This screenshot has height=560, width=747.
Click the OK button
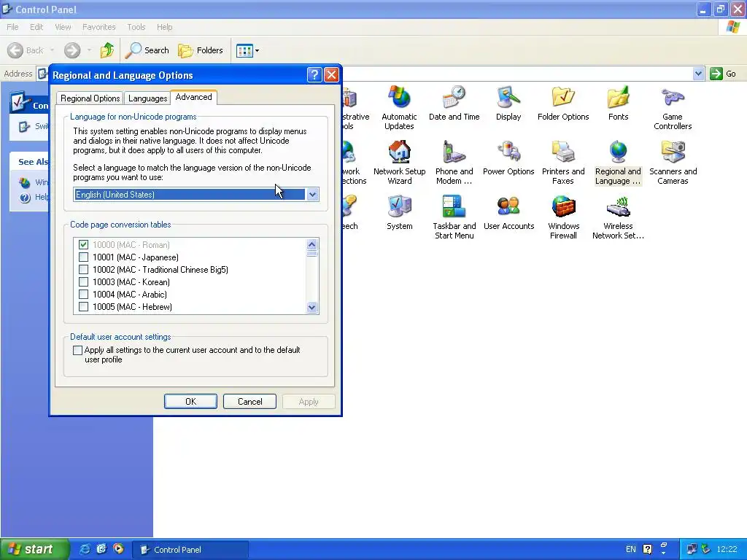point(190,402)
